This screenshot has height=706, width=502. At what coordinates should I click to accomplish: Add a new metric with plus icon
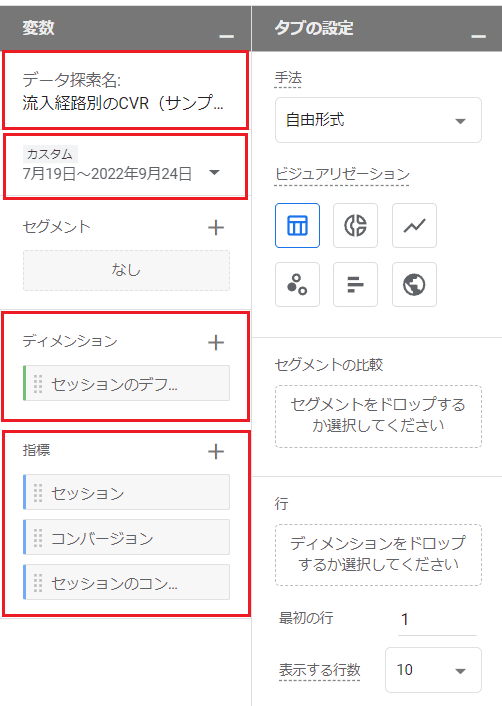click(216, 451)
